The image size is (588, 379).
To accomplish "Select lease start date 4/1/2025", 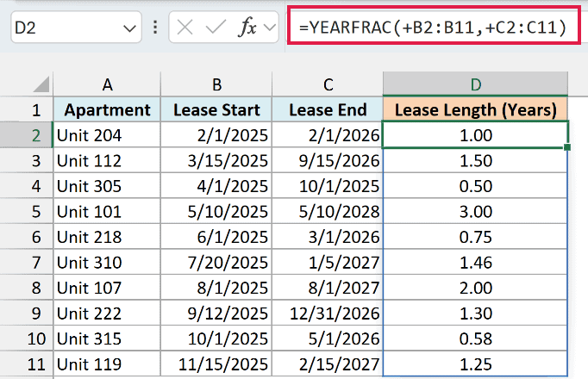I will [216, 186].
